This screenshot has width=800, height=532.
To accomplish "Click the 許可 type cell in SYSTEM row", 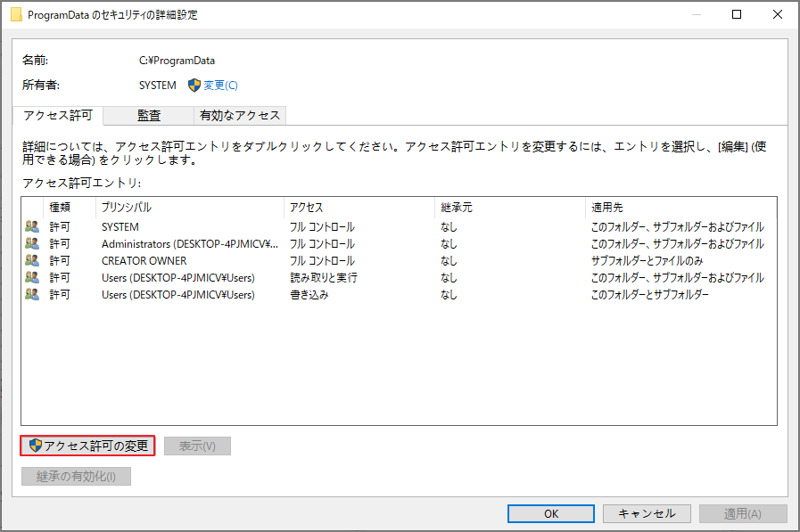I will click(x=60, y=226).
